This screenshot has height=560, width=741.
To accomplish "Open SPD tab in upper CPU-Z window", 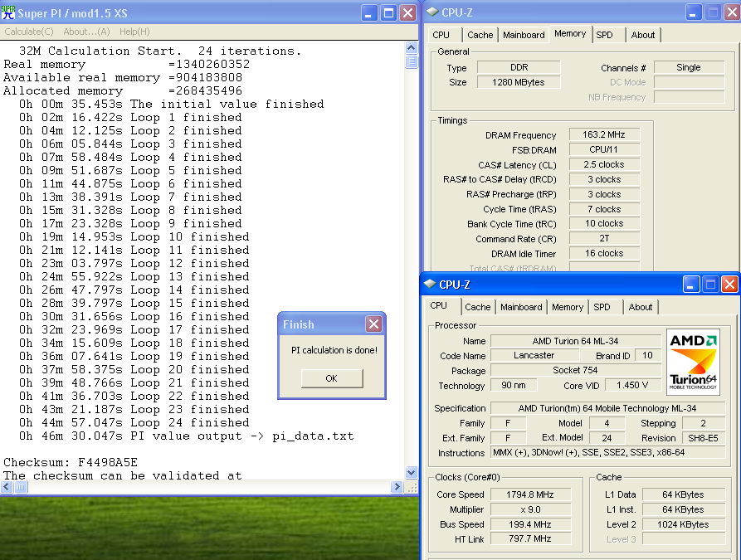I will (604, 35).
